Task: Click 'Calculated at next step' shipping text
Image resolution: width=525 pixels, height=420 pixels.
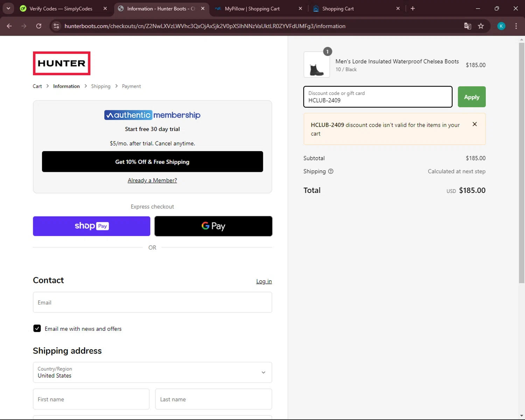Action: (457, 171)
